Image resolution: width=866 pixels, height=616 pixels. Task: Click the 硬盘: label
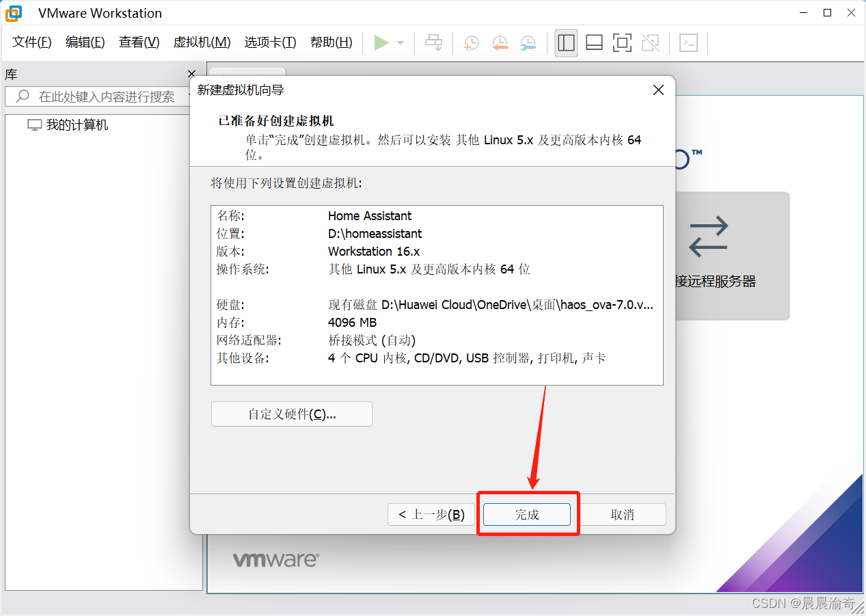tap(230, 305)
